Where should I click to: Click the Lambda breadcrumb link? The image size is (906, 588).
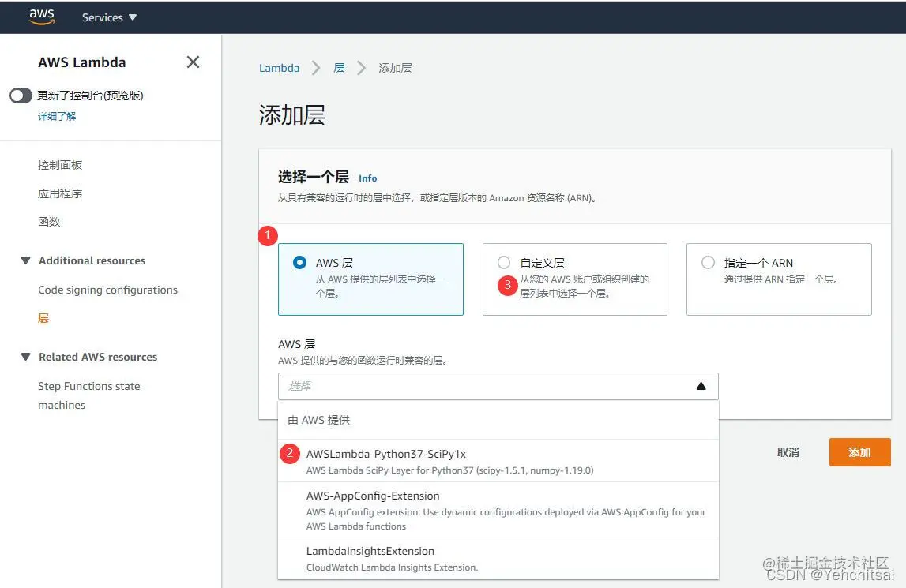pyautogui.click(x=279, y=68)
